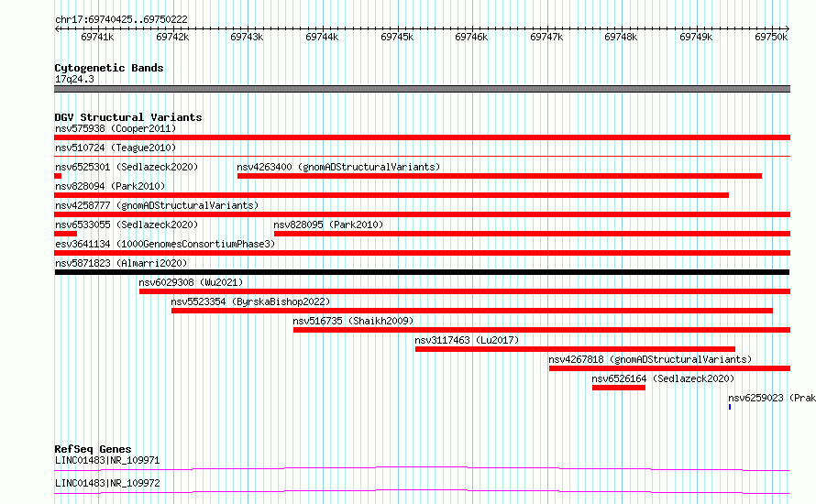Open the LINC01483|NR_109971 gene label
Screen dimensions: 816x504
coord(107,460)
